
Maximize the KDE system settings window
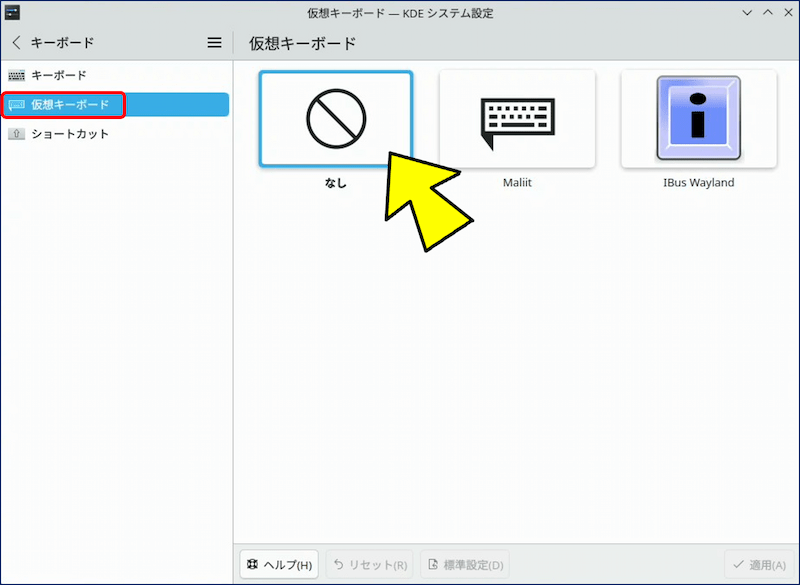click(x=767, y=13)
